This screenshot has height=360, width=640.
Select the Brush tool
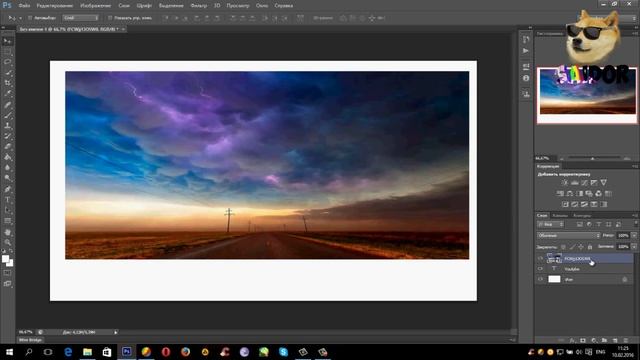click(7, 115)
